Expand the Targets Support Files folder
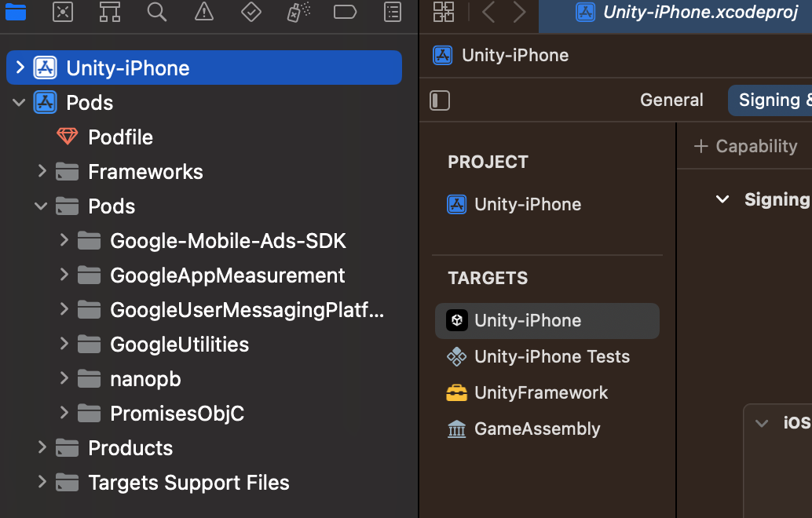812x518 pixels. pos(42,482)
